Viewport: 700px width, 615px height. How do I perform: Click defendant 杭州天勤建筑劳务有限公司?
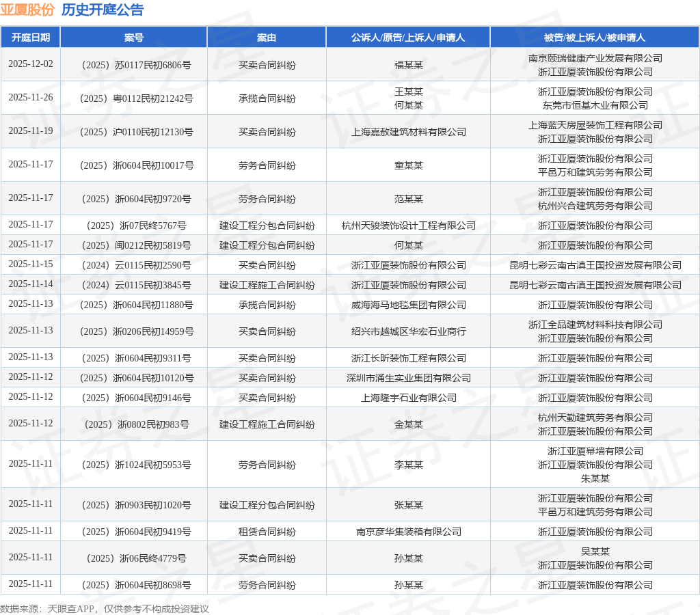(x=595, y=418)
